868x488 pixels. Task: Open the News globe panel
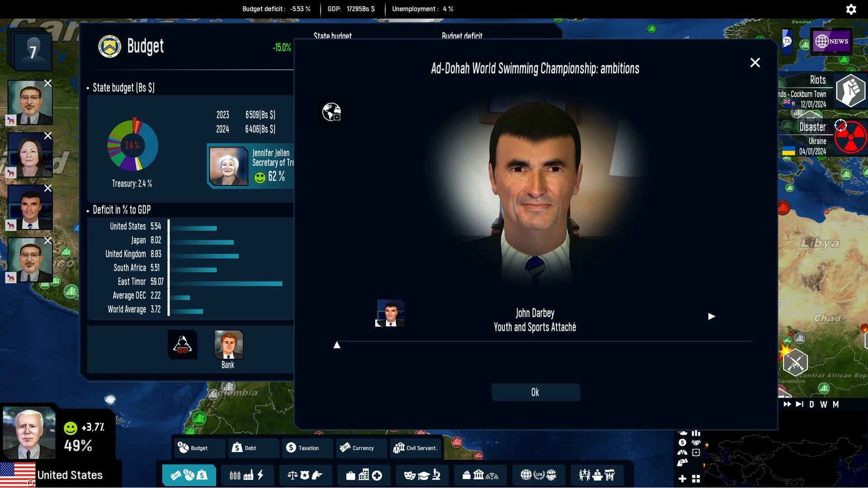click(x=832, y=41)
